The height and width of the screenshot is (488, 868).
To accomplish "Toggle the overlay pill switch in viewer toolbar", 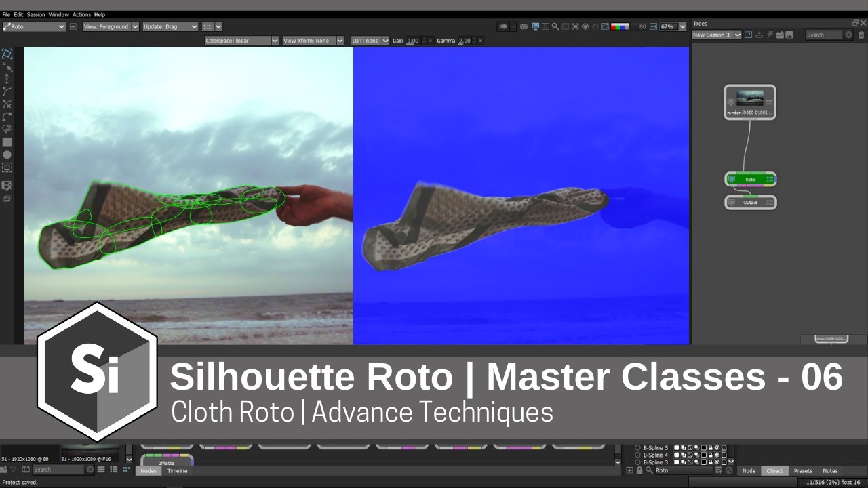I will [x=503, y=26].
